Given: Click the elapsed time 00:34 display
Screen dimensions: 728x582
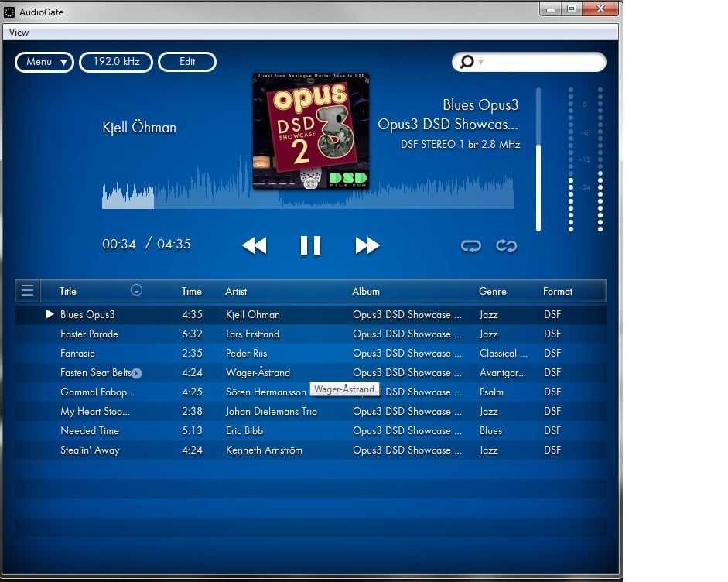Looking at the screenshot, I should coord(119,245).
